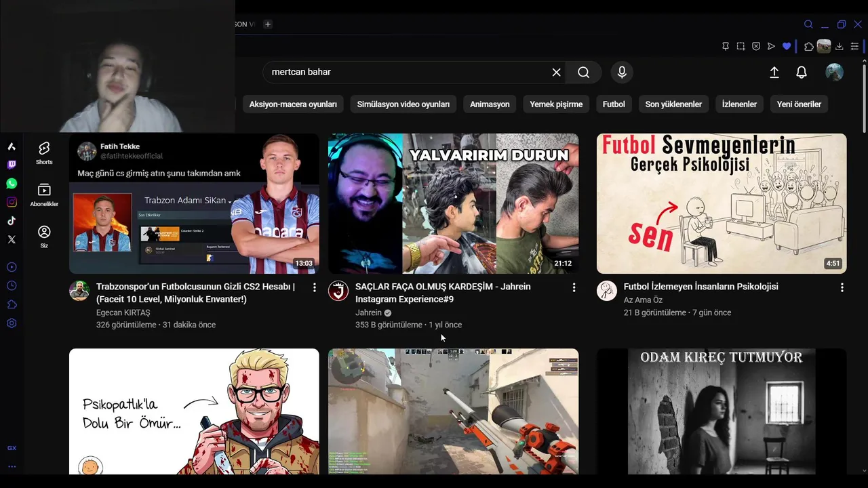Viewport: 868px width, 488px height.
Task: Go to Az Ama Öz channel name
Action: coord(643,300)
